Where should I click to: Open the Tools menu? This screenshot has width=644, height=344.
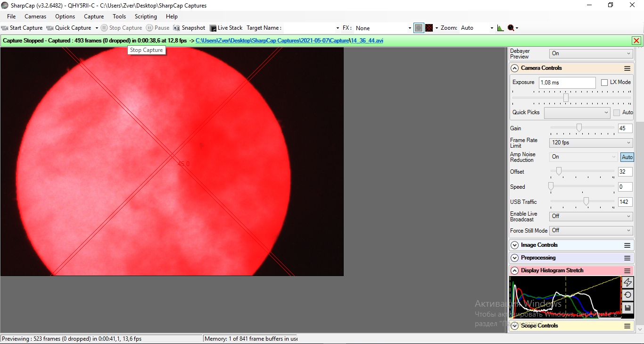[119, 17]
